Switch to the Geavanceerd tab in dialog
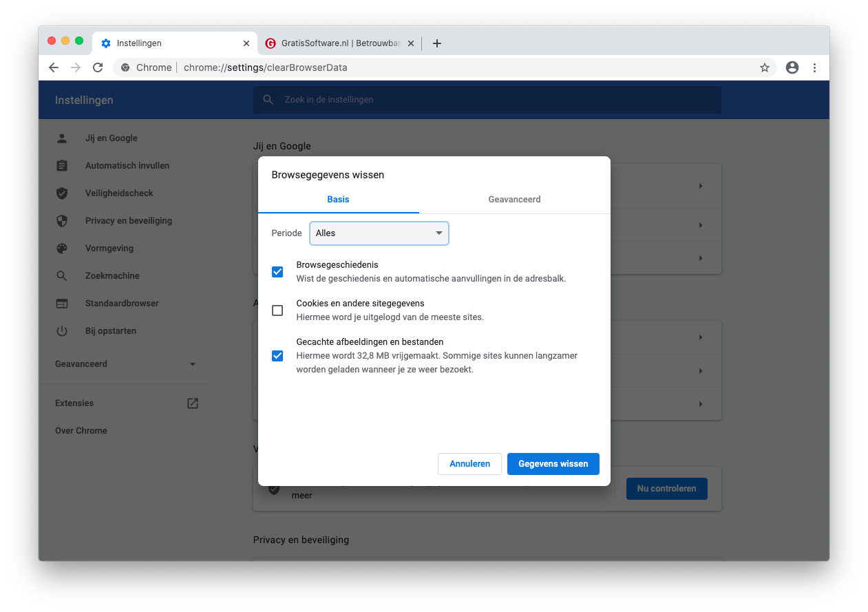Viewport: 868px width, 612px height. (x=514, y=200)
